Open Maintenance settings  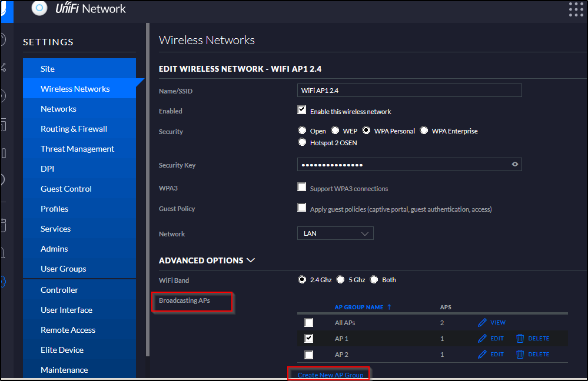click(x=79, y=370)
